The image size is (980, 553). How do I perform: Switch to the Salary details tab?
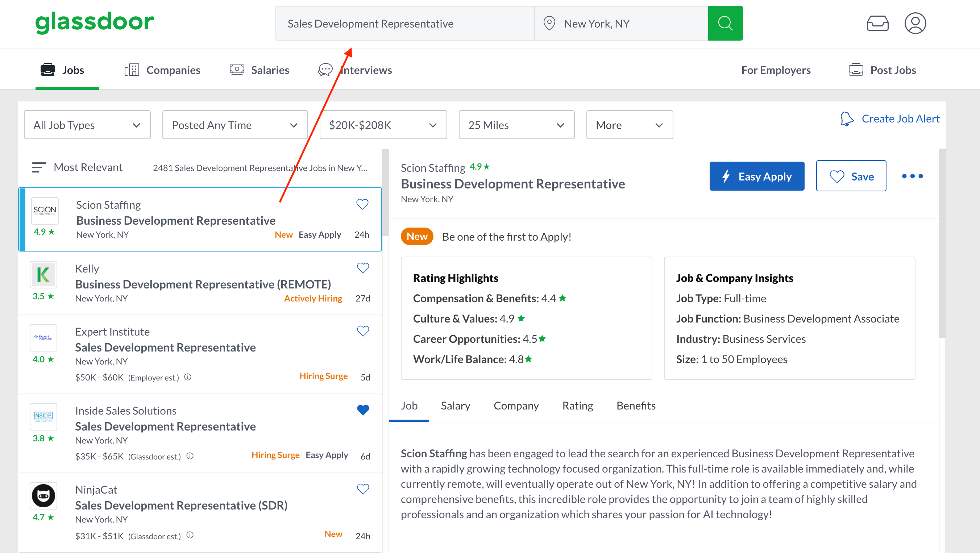point(455,406)
